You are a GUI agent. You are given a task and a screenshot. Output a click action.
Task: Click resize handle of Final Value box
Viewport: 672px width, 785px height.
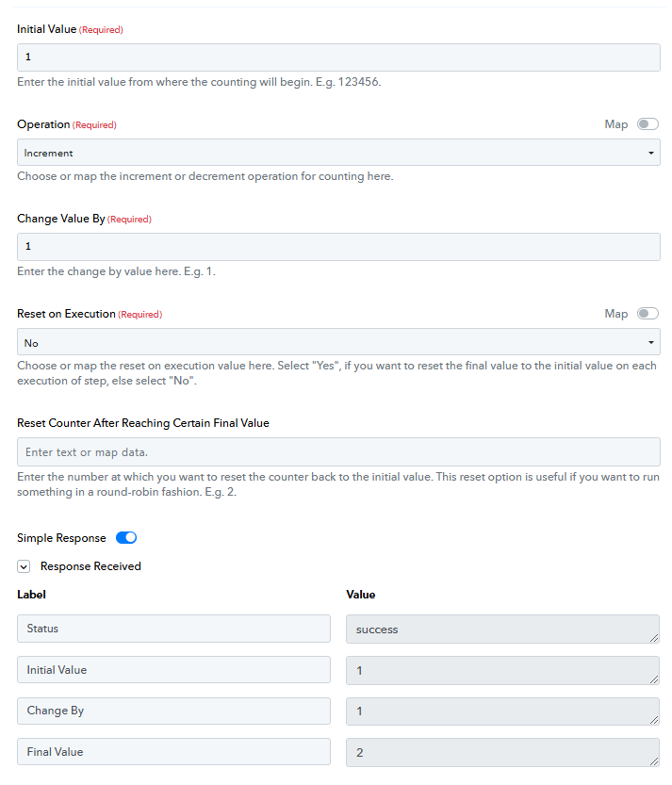click(x=654, y=761)
